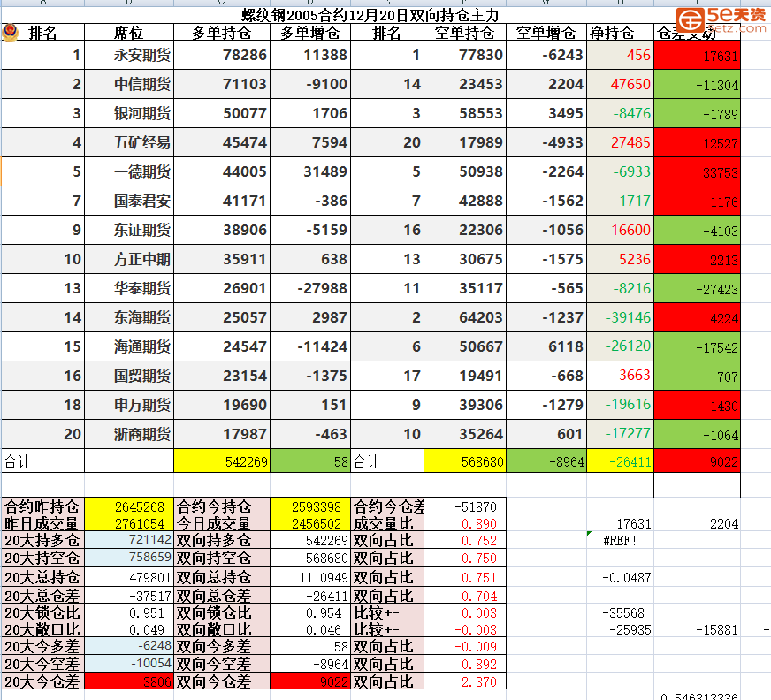This screenshot has height=700, width=771.
Task: Select the 20大总仓差 value -37517
Action: point(129,596)
